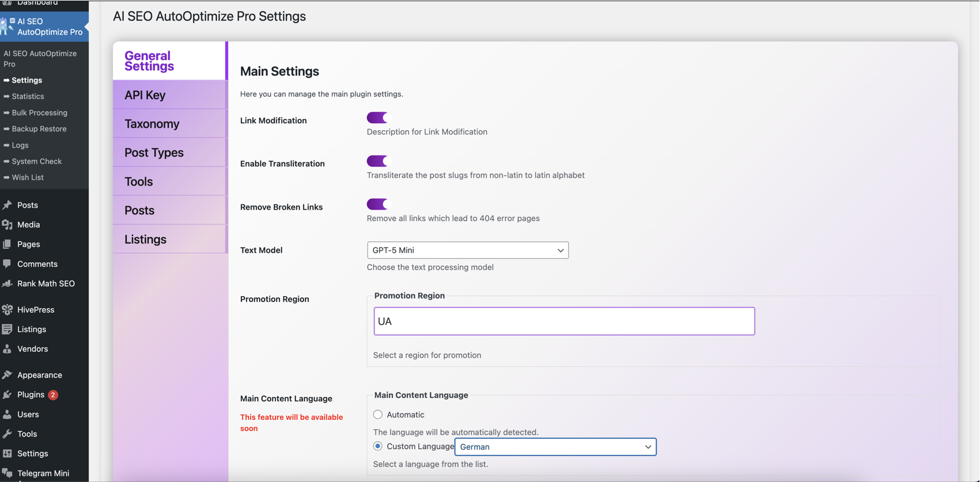
Task: Toggle the Link Modification switch
Action: [x=379, y=117]
